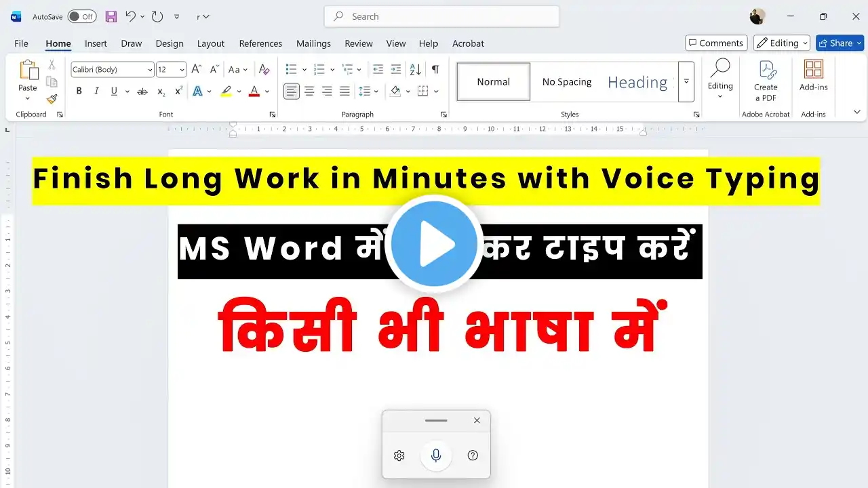Toggle underline formatting
This screenshot has height=488, width=868.
[114, 91]
